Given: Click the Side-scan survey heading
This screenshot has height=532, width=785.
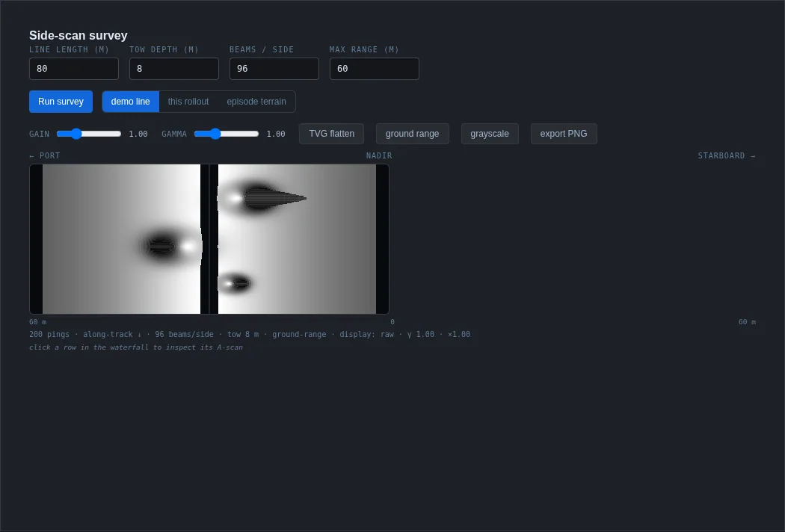Looking at the screenshot, I should pos(78,36).
